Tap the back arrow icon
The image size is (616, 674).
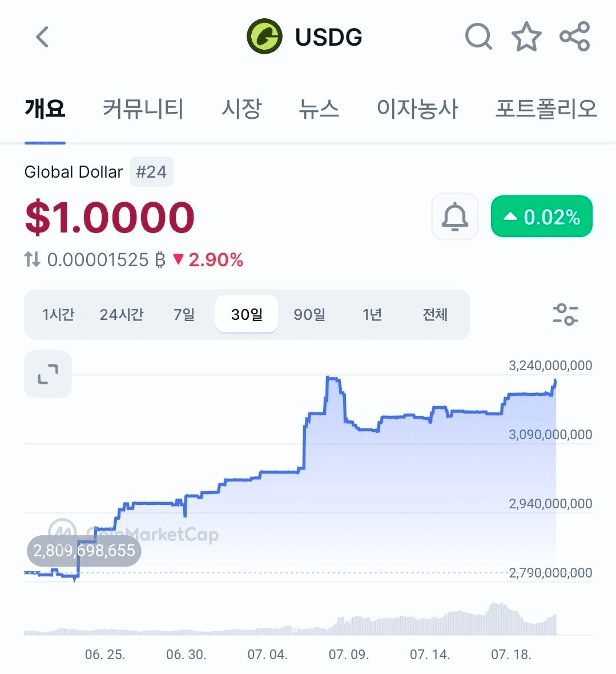[x=42, y=37]
